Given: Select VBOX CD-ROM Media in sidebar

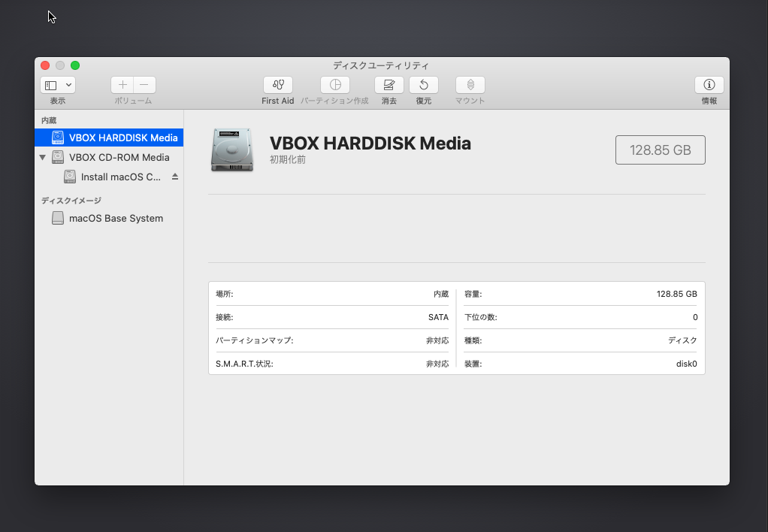Looking at the screenshot, I should [x=109, y=157].
